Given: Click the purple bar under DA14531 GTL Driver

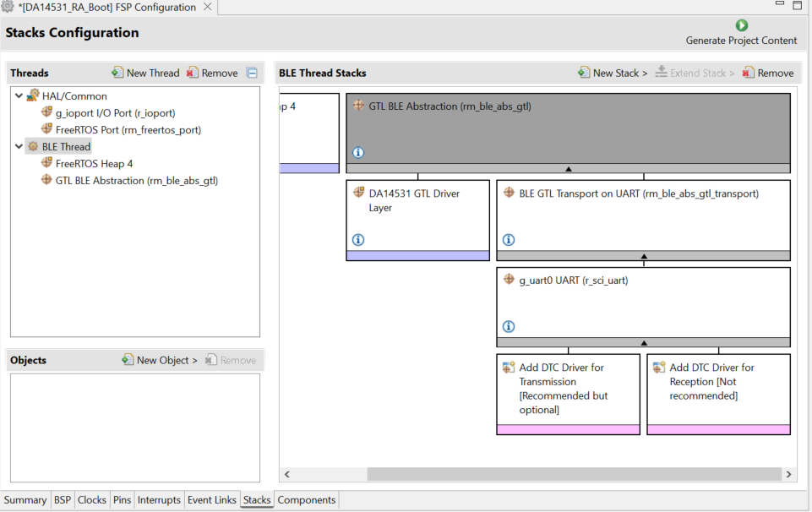Looking at the screenshot, I should click(x=418, y=255).
